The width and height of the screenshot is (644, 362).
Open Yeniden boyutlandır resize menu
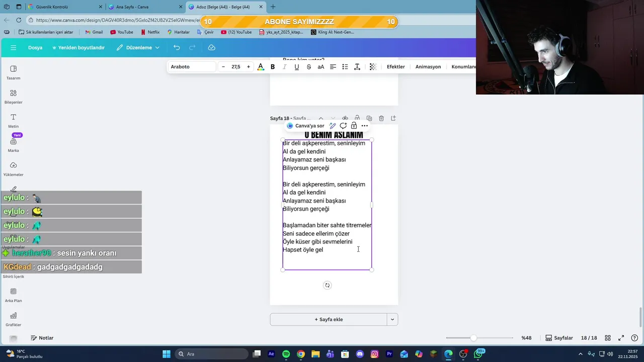click(x=78, y=47)
